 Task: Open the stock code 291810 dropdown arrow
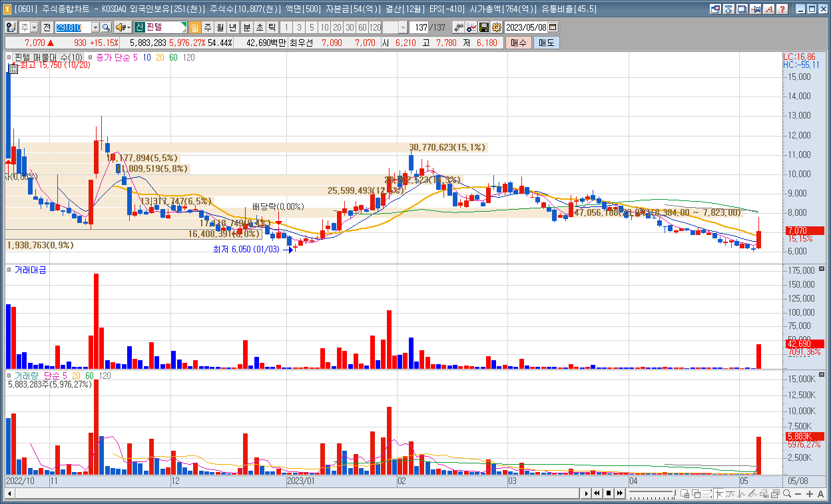click(x=95, y=27)
